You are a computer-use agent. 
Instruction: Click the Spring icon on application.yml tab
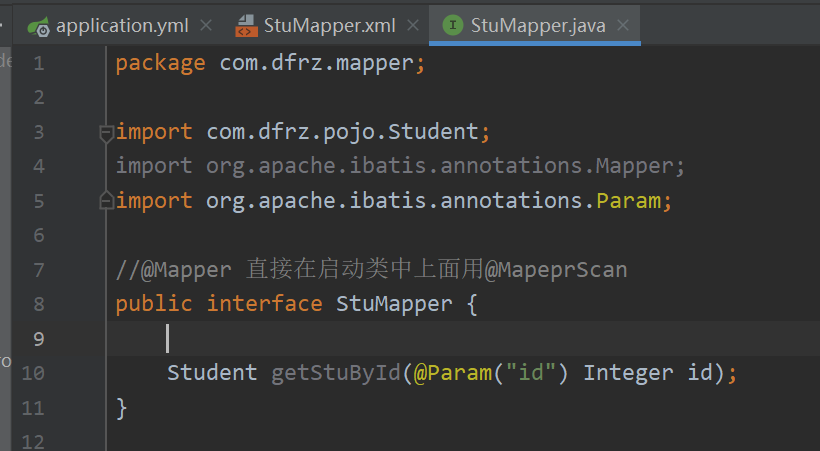click(39, 26)
